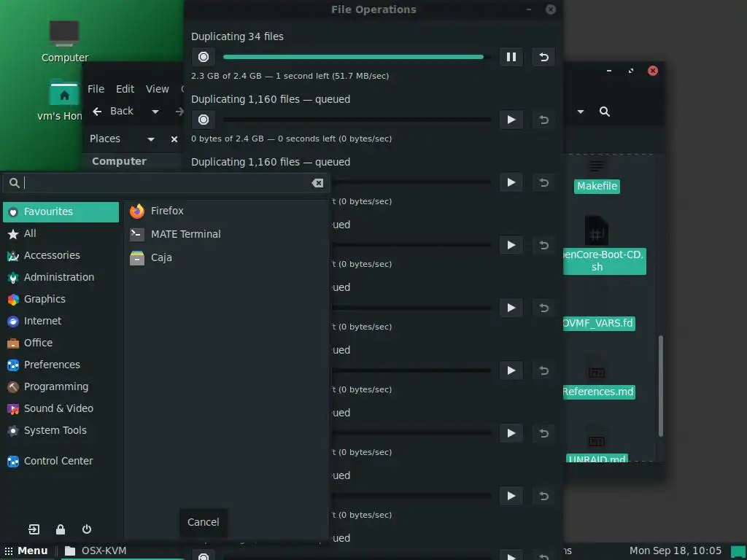747x560 pixels.
Task: Open Edit menu in Caja window
Action: (125, 89)
